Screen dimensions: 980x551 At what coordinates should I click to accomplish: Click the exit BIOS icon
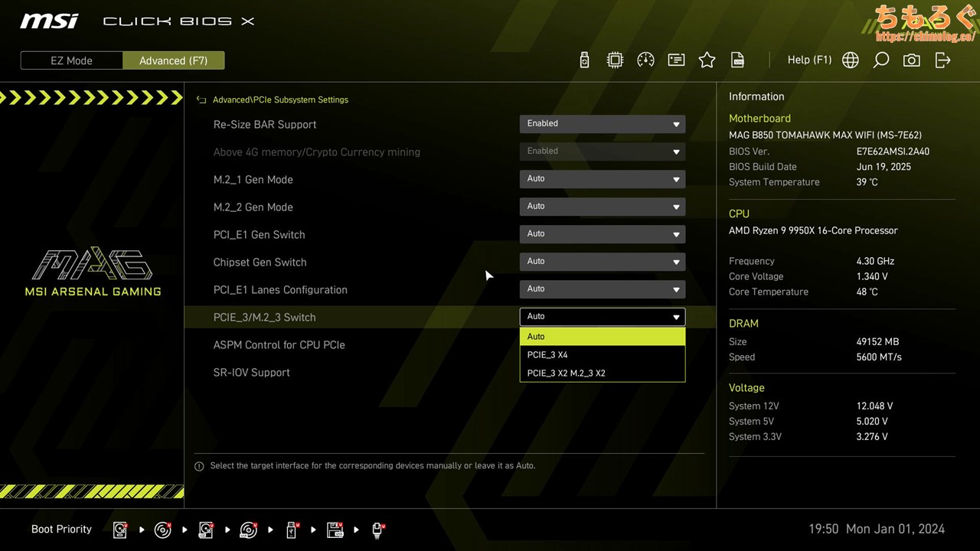(942, 60)
